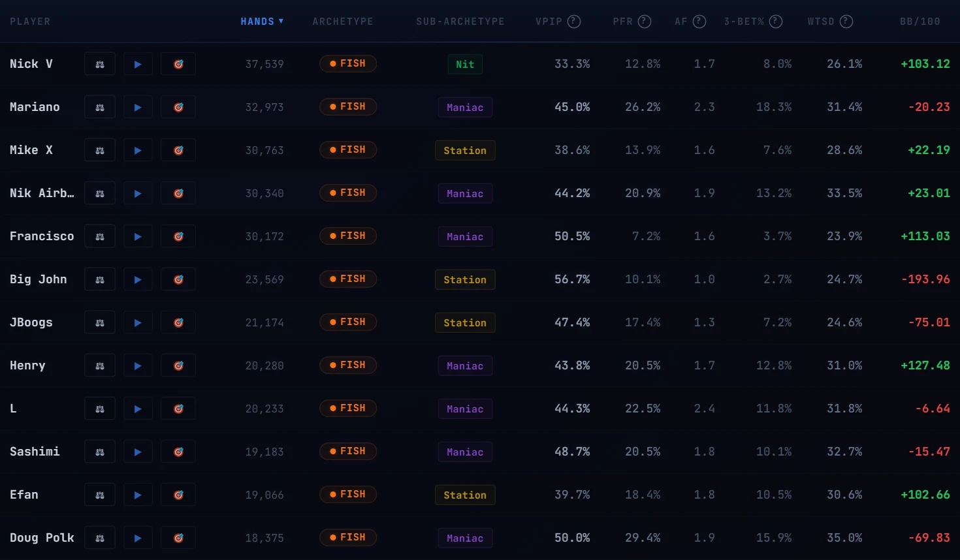The width and height of the screenshot is (960, 560).
Task: Sort table by PLAYER column header
Action: [x=30, y=22]
